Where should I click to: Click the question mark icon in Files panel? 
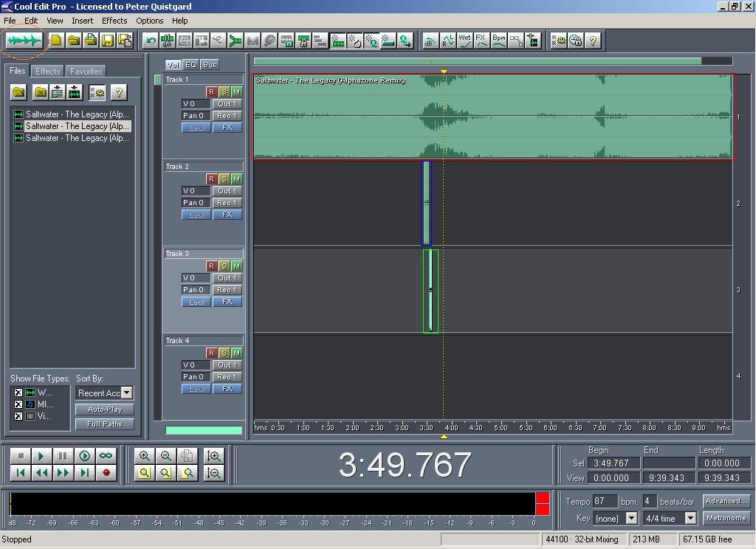click(x=119, y=91)
